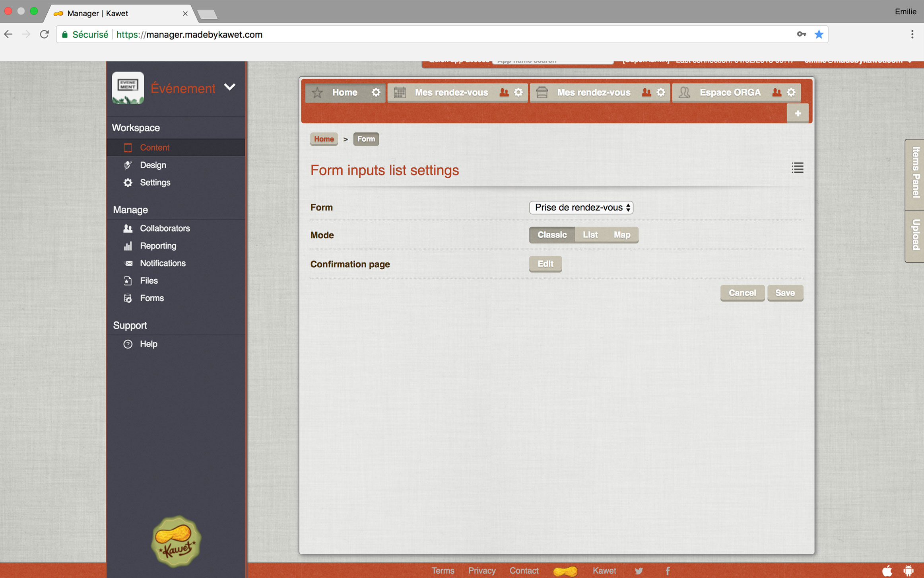The image size is (924, 578).
Task: Click the users icon on Espace ORGA tab
Action: [776, 93]
